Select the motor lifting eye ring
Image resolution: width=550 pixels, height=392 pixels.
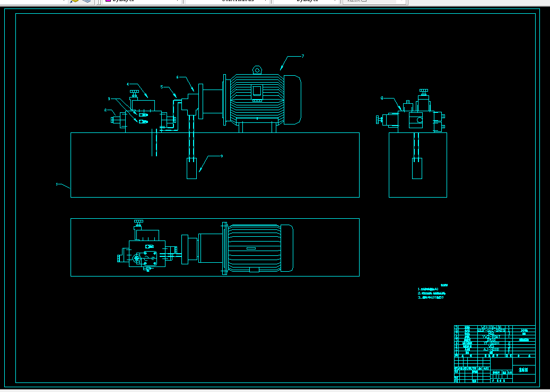click(x=257, y=70)
